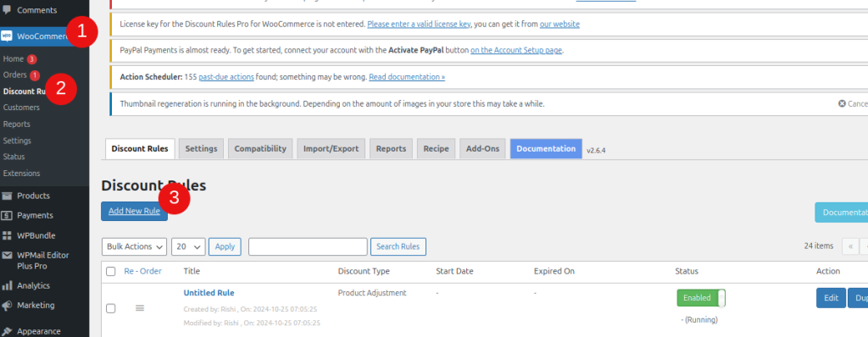Open 'Please enter a valid license key' link

pyautogui.click(x=419, y=25)
